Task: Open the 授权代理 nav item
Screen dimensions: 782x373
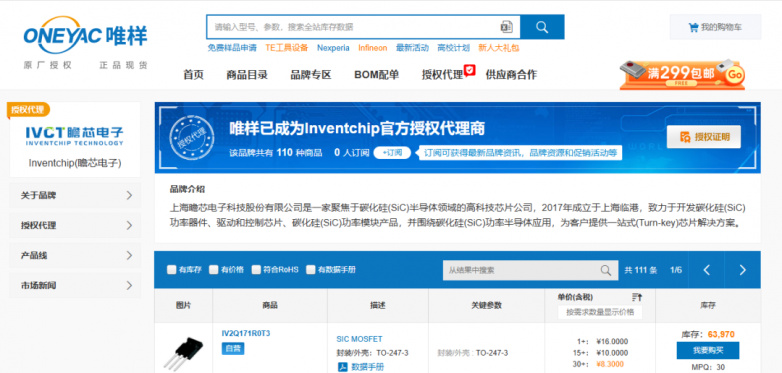Action: [442, 75]
